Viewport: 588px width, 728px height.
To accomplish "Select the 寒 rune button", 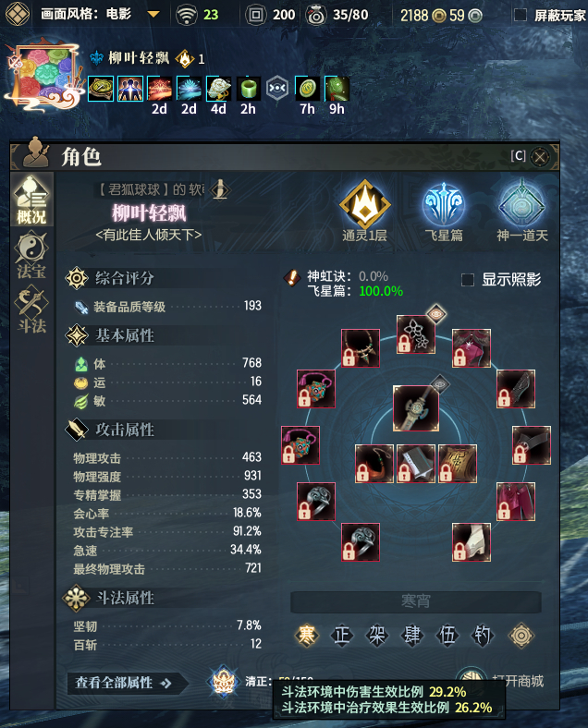I will 307,635.
